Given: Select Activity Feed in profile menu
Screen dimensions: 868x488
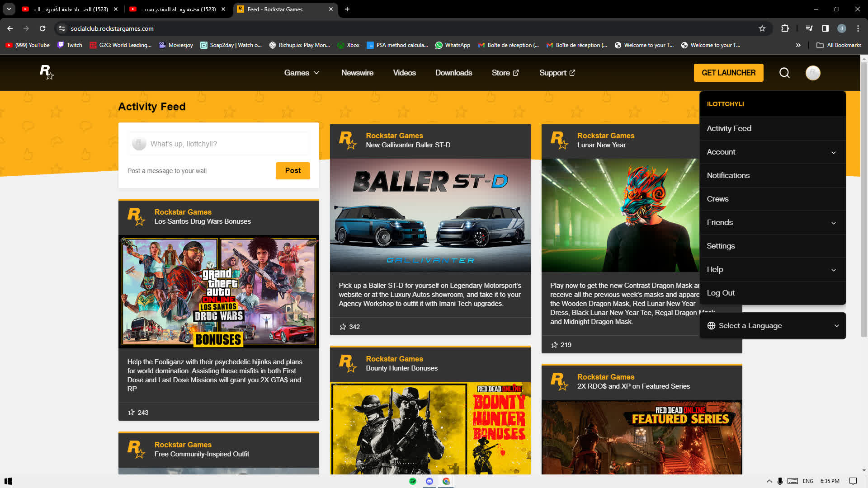Looking at the screenshot, I should (773, 129).
